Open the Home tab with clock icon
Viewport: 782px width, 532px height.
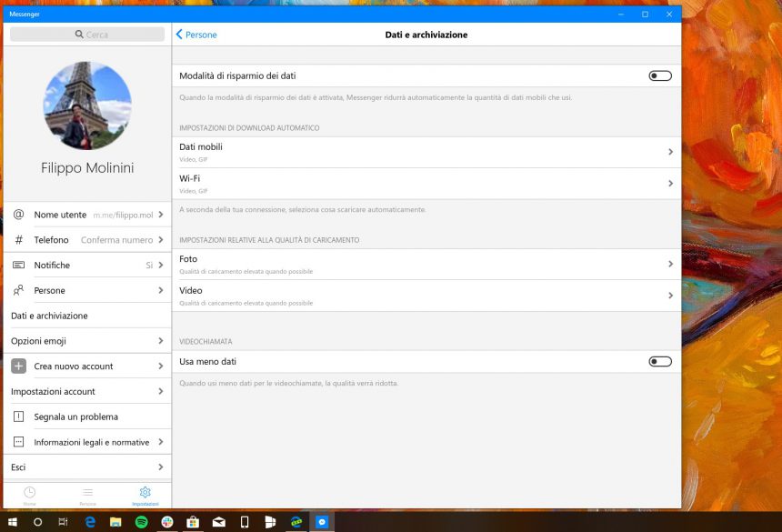[29, 496]
